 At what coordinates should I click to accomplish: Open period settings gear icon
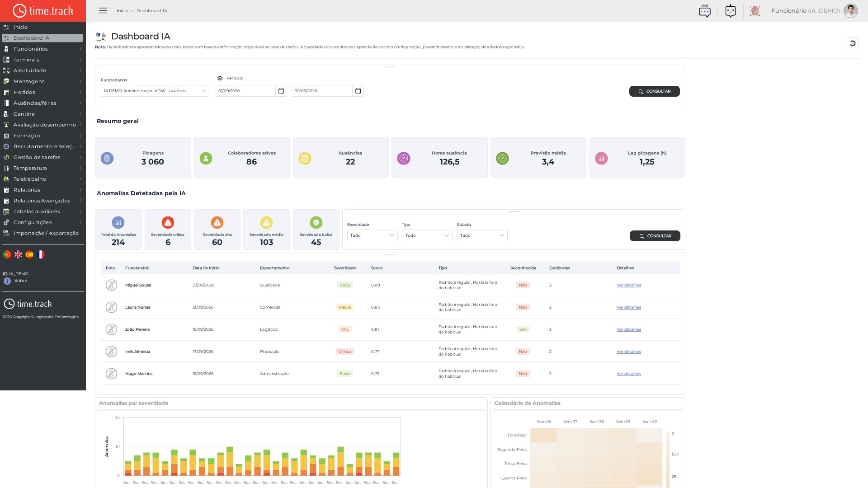click(220, 78)
